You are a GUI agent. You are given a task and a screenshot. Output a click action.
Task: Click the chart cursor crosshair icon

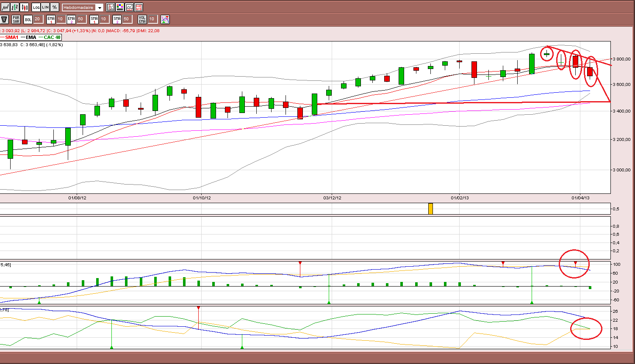tap(111, 7)
